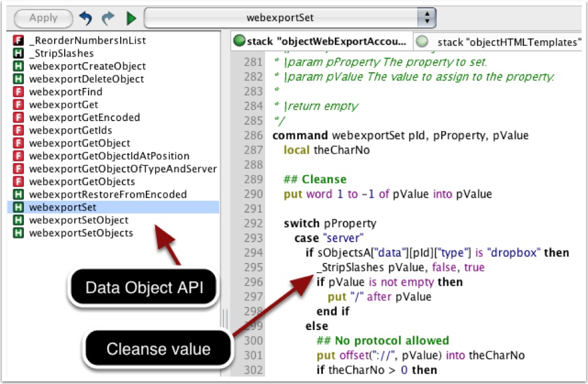Viewport: 588px width, 384px height.
Task: Click function icon beside webexportGet
Action: coord(18,105)
